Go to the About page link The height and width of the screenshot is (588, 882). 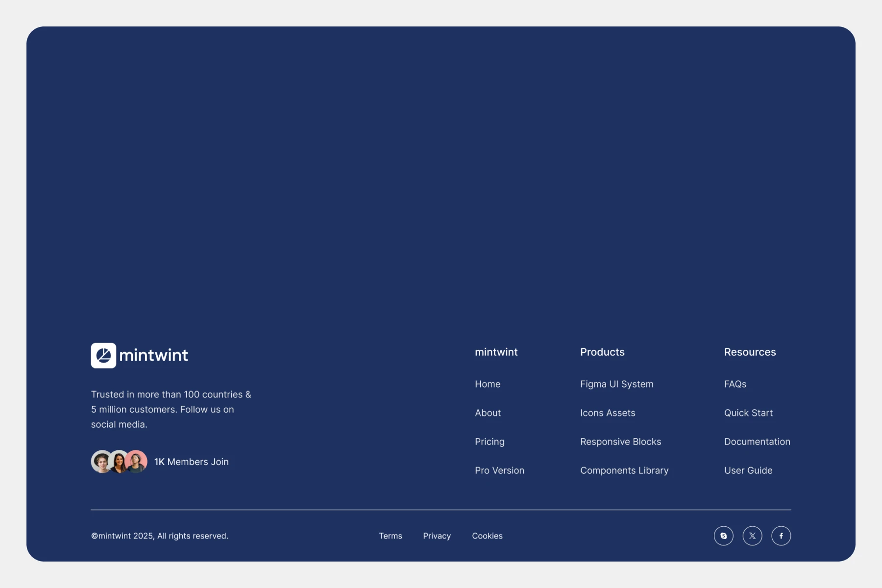488,413
